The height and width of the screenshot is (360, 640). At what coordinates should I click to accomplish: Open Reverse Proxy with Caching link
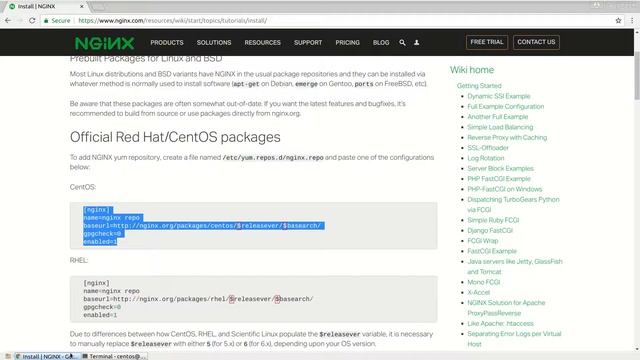(x=507, y=137)
